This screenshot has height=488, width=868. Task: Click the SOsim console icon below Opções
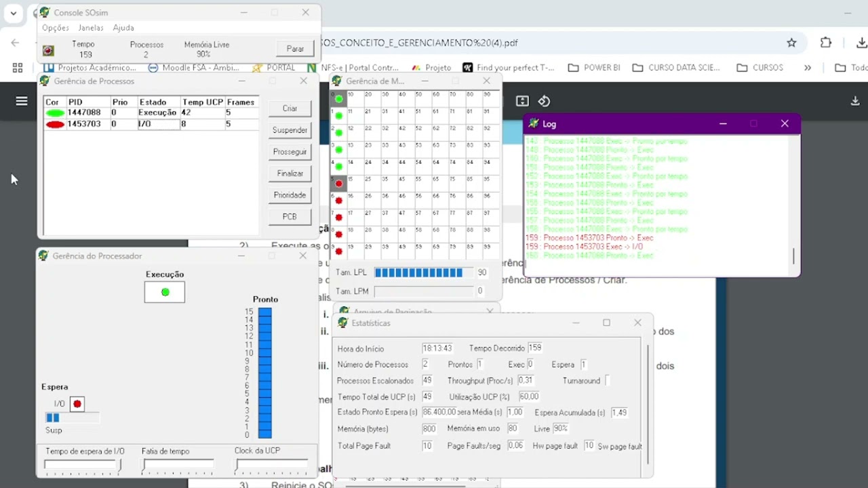point(48,50)
